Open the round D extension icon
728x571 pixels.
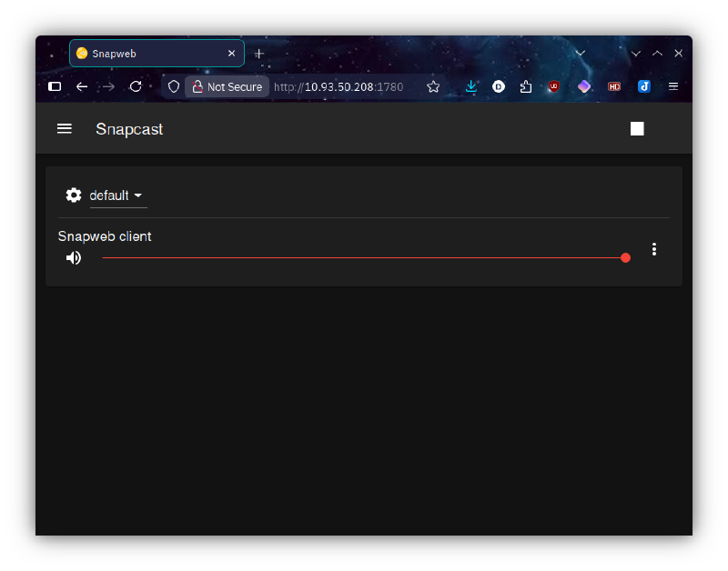(499, 86)
